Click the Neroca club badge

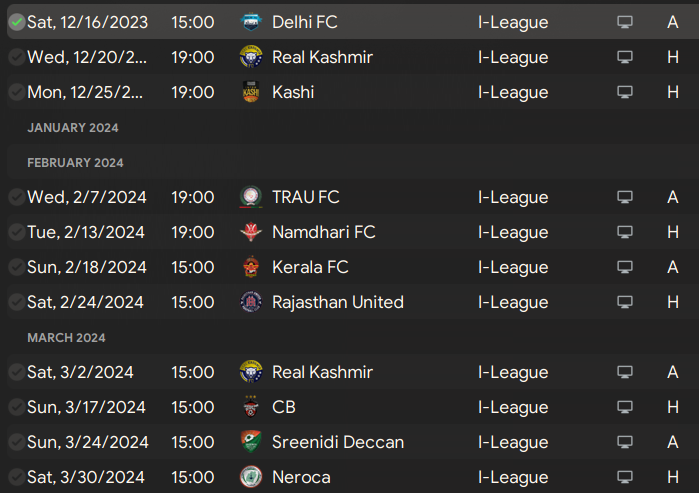(x=251, y=477)
